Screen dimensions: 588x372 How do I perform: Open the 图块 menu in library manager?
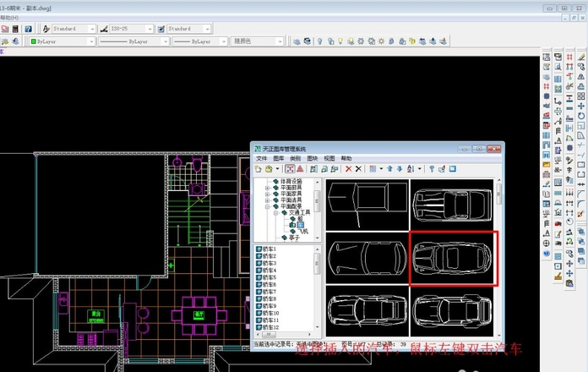click(x=313, y=158)
